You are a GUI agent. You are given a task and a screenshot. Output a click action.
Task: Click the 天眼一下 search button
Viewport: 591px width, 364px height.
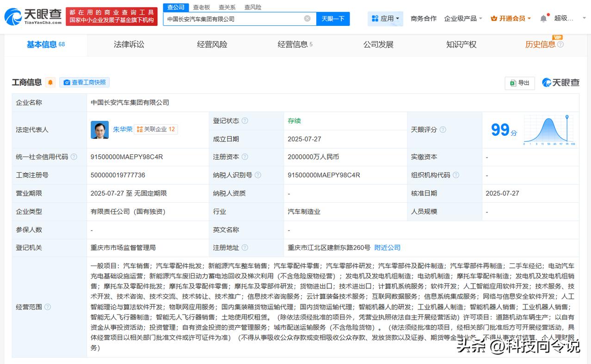333,18
